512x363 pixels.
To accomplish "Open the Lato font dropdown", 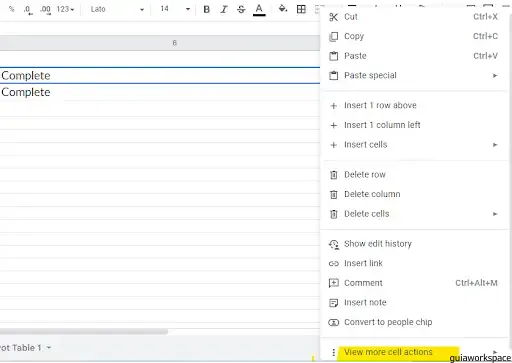I will [x=117, y=9].
